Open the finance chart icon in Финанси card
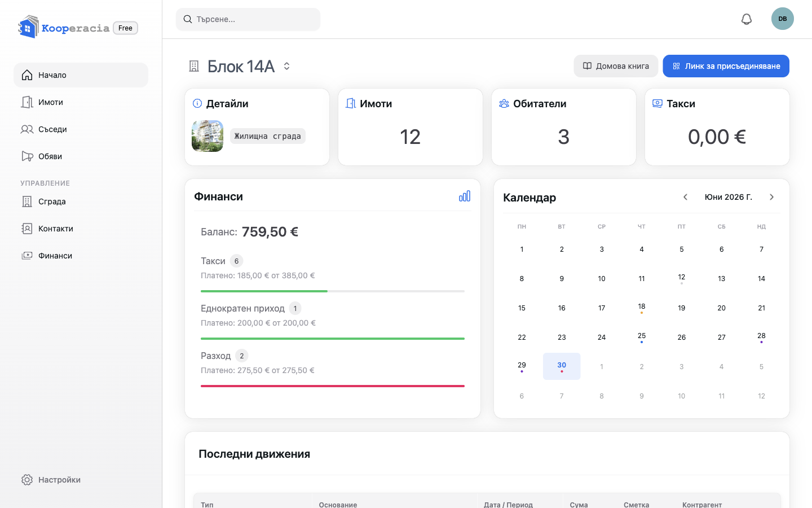 coord(465,196)
